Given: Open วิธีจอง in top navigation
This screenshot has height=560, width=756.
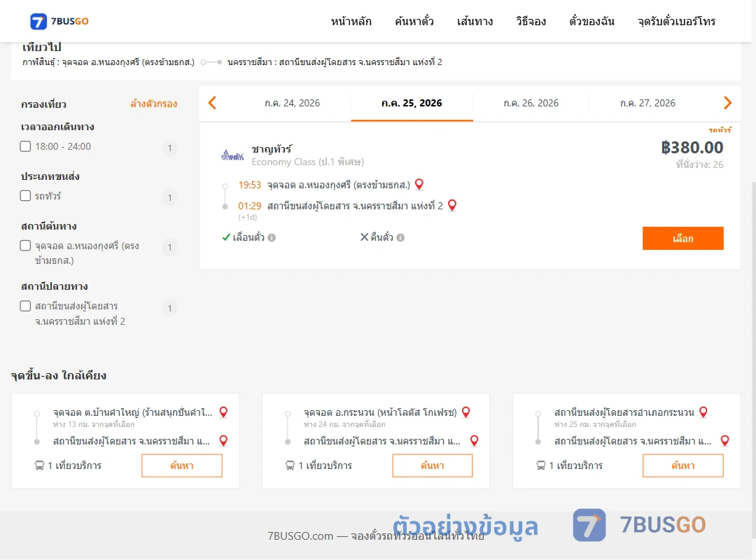Looking at the screenshot, I should [x=531, y=21].
